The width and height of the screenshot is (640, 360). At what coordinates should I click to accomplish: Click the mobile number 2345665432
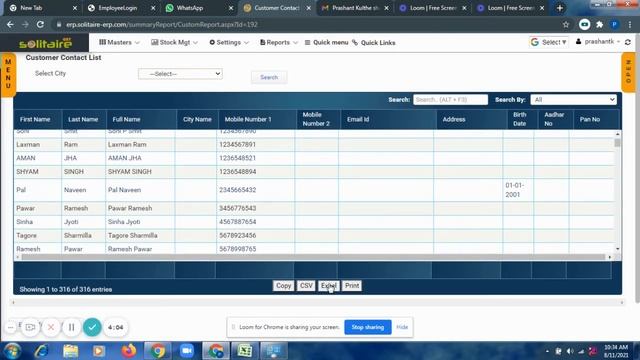pos(238,190)
